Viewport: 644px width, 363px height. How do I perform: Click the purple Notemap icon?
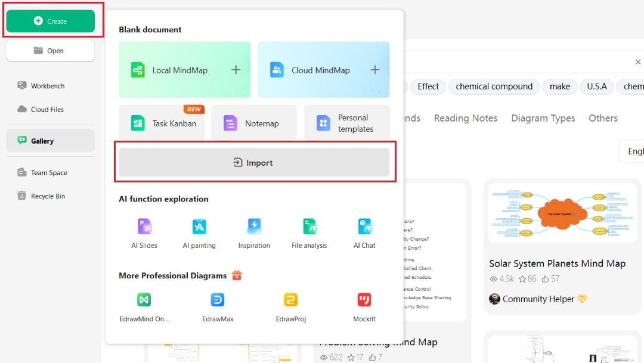(230, 123)
